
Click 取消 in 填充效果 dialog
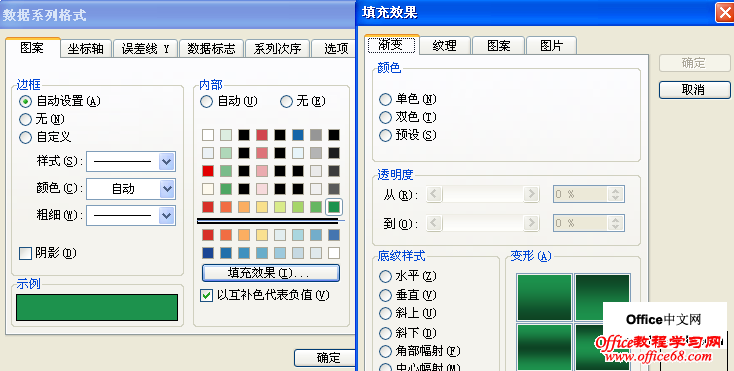coord(694,90)
